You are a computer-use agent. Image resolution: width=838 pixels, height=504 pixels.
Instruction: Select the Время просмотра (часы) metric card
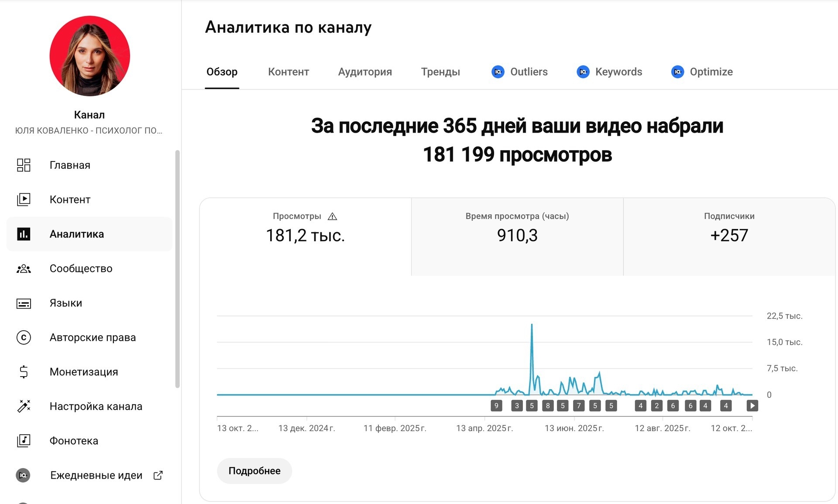coord(517,236)
